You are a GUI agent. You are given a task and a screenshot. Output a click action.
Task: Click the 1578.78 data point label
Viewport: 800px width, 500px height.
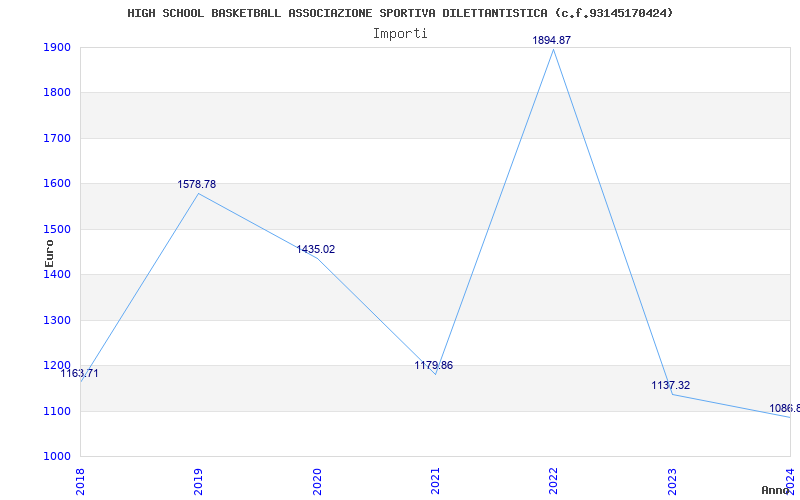coord(197,184)
